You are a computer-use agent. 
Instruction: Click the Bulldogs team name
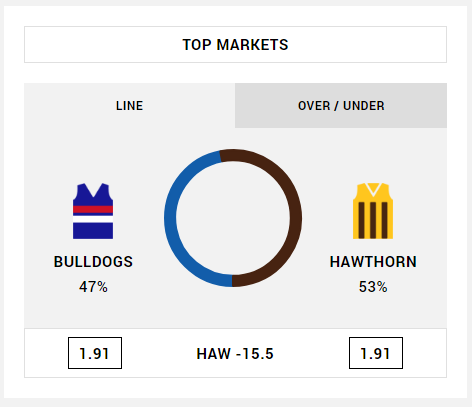pyautogui.click(x=93, y=262)
